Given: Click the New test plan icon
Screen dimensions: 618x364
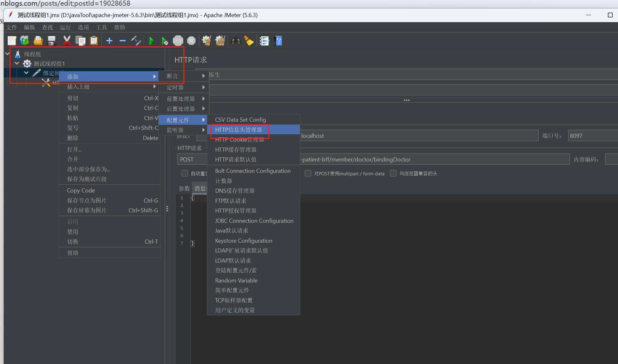Looking at the screenshot, I should click(x=12, y=41).
